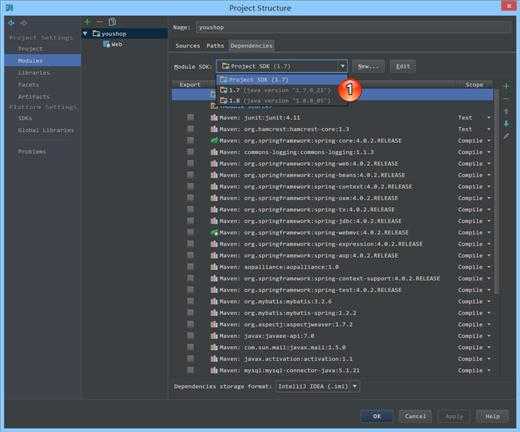Viewport: 520px width, 432px height.
Task: Tick the export checkbox for commons-logging
Action: coord(190,152)
